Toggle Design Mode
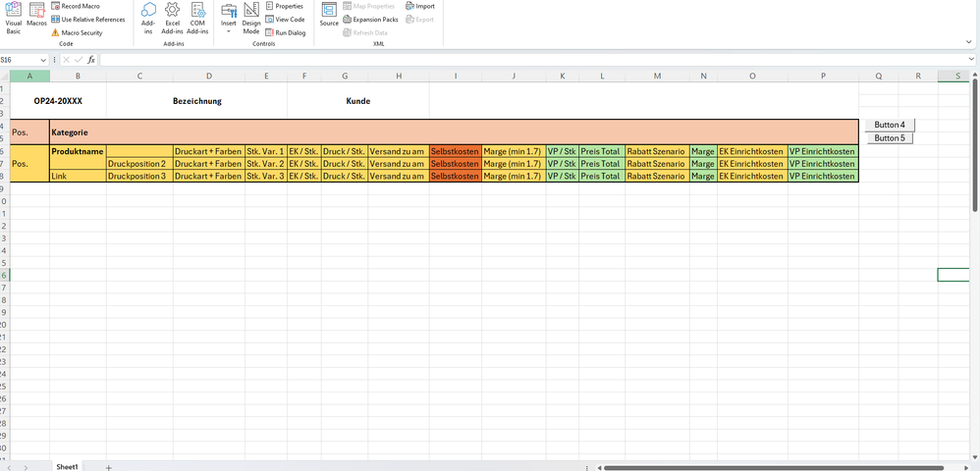Viewport: 980px width, 471px height. coord(251,18)
